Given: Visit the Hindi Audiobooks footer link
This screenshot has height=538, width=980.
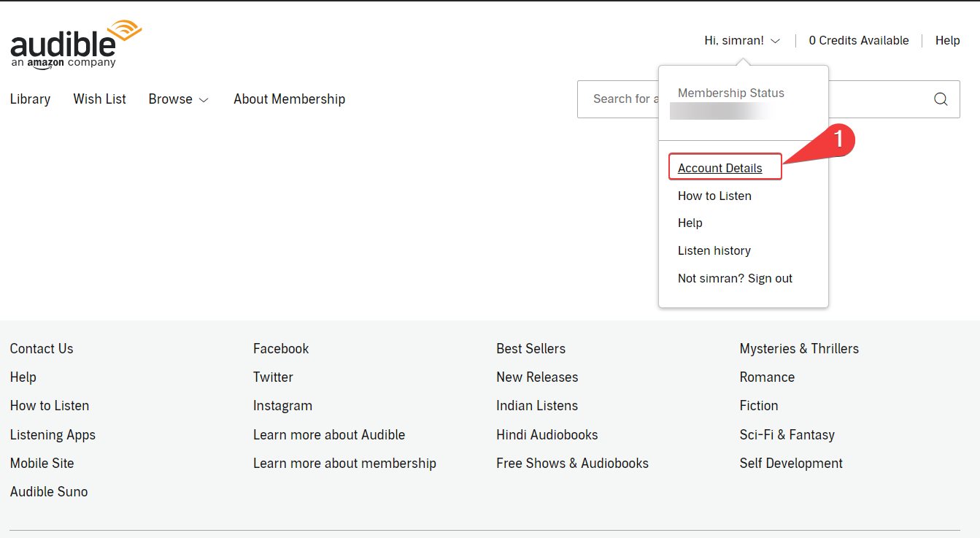Looking at the screenshot, I should [x=547, y=434].
